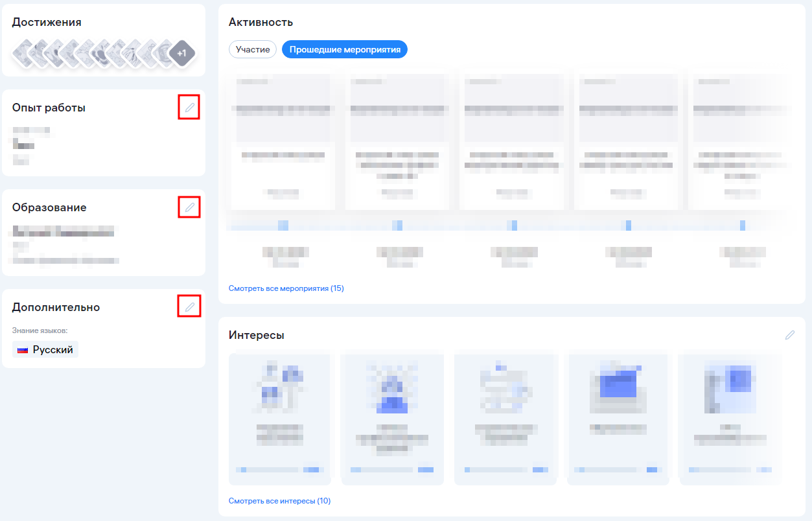The height and width of the screenshot is (521, 812).
Task: Edit the Опыт работы section
Action: pos(189,108)
